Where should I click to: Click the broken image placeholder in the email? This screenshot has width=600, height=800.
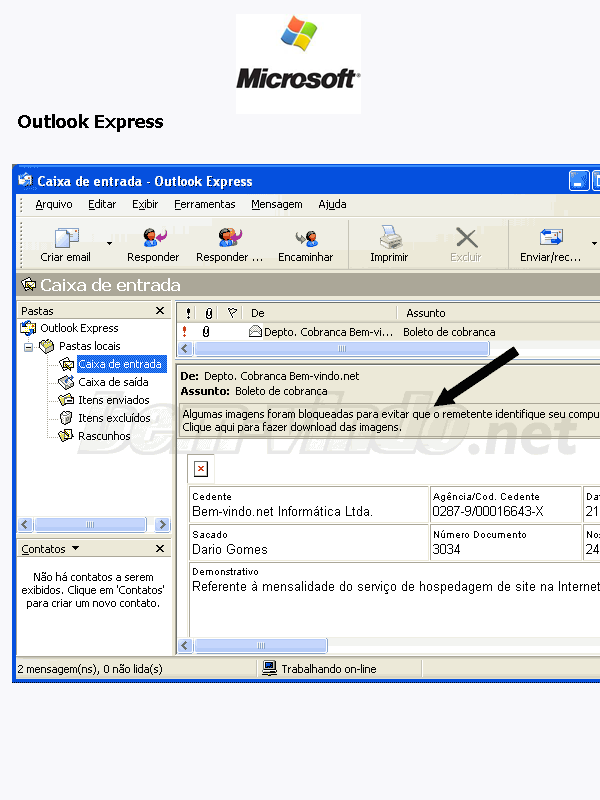click(x=201, y=469)
